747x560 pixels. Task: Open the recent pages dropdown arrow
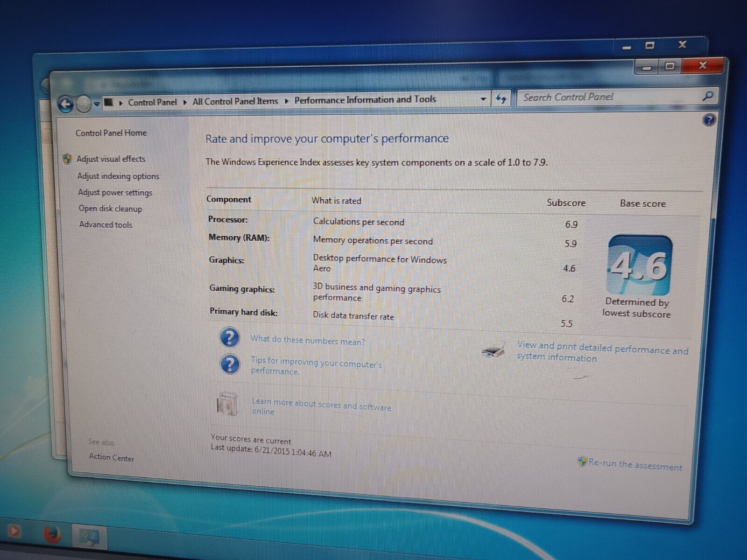pyautogui.click(x=96, y=103)
